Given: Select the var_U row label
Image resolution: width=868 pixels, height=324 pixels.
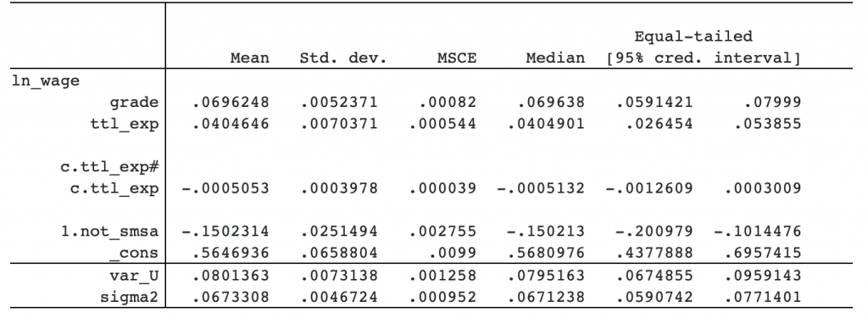Looking at the screenshot, I should point(133,276).
